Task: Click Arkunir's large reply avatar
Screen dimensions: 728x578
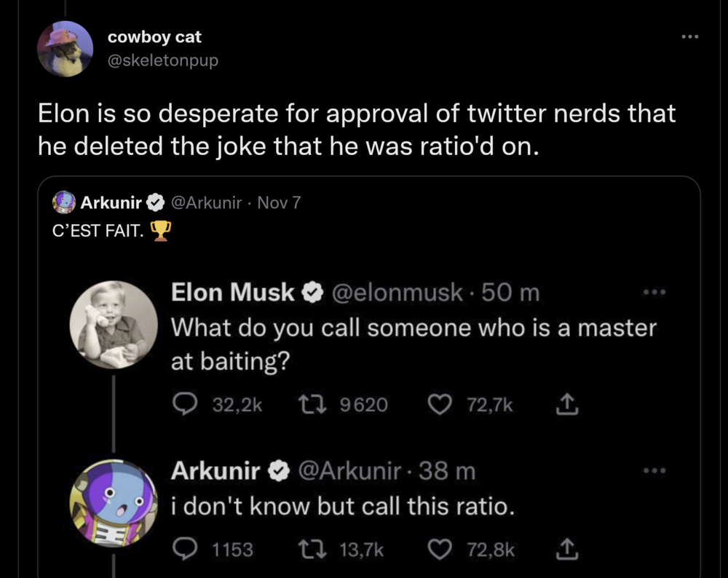Action: pos(114,504)
